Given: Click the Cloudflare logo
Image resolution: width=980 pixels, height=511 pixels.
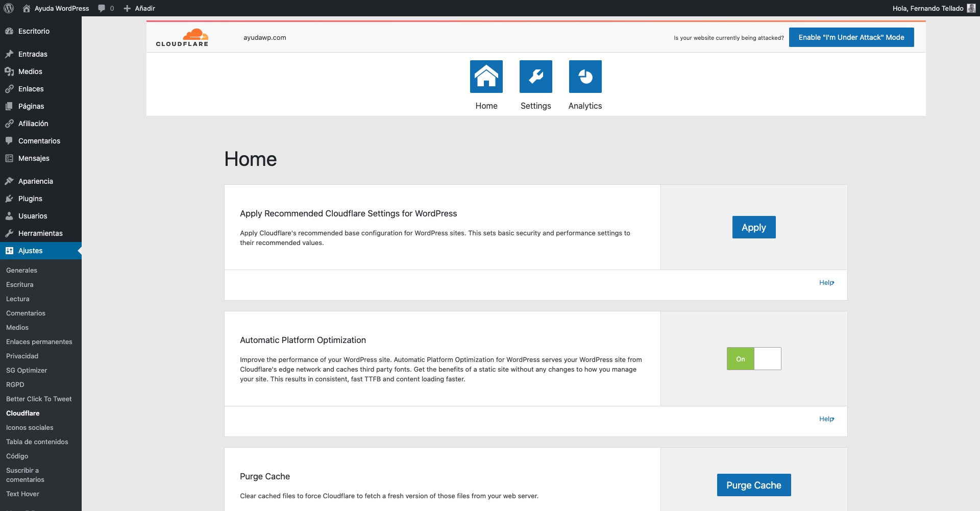Looking at the screenshot, I should click(x=182, y=38).
